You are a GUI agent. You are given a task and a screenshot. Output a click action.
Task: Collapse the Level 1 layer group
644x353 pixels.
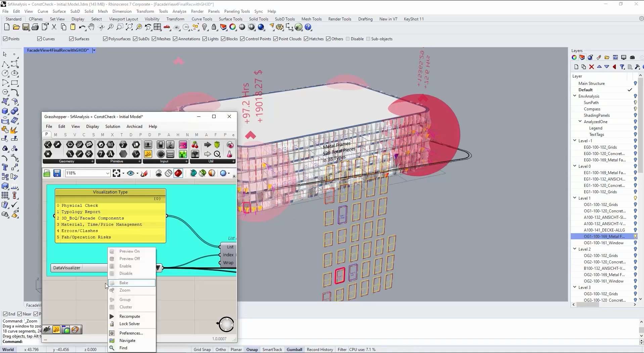(575, 198)
